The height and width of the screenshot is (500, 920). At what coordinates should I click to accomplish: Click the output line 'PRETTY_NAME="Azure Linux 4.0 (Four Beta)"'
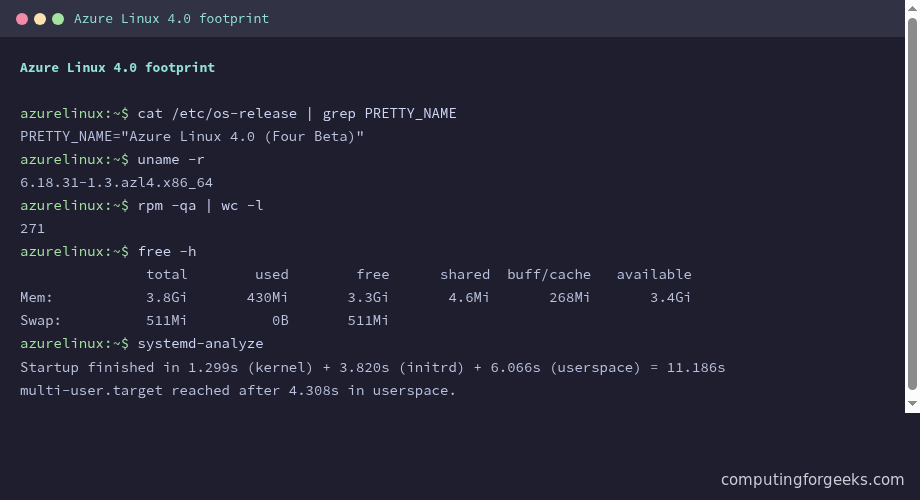(x=192, y=136)
